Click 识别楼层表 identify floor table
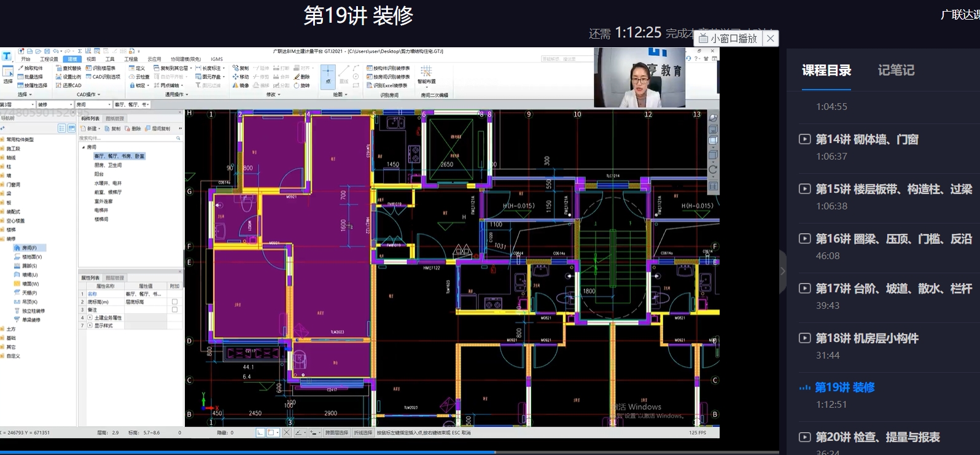This screenshot has height=455, width=980. click(101, 68)
